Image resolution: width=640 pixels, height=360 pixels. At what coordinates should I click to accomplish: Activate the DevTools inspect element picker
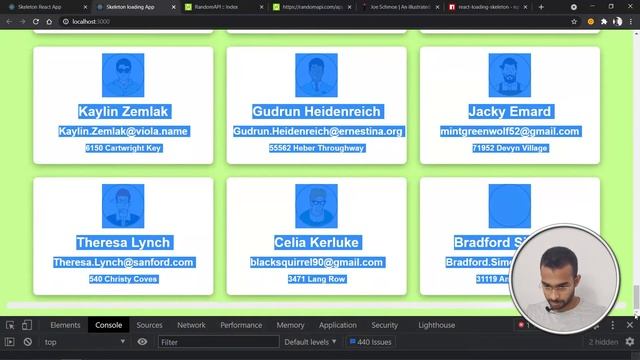(10, 325)
